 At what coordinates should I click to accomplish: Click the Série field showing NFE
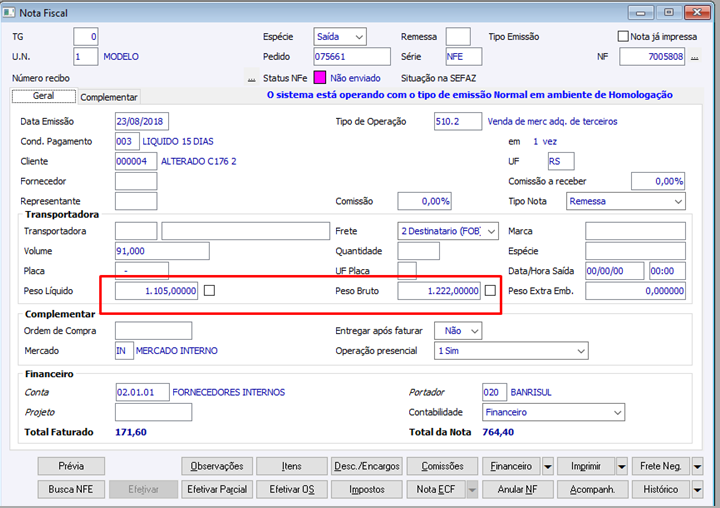[464, 57]
